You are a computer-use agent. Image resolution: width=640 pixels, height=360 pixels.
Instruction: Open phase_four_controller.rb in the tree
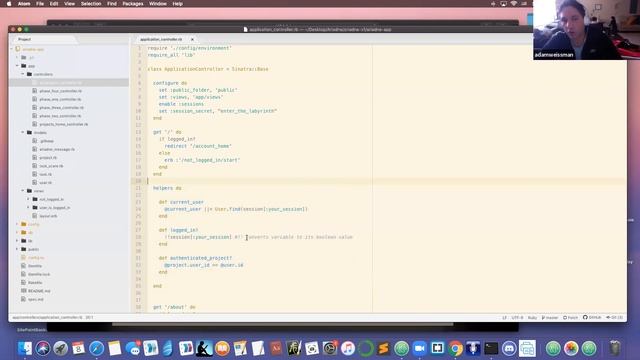pyautogui.click(x=60, y=91)
